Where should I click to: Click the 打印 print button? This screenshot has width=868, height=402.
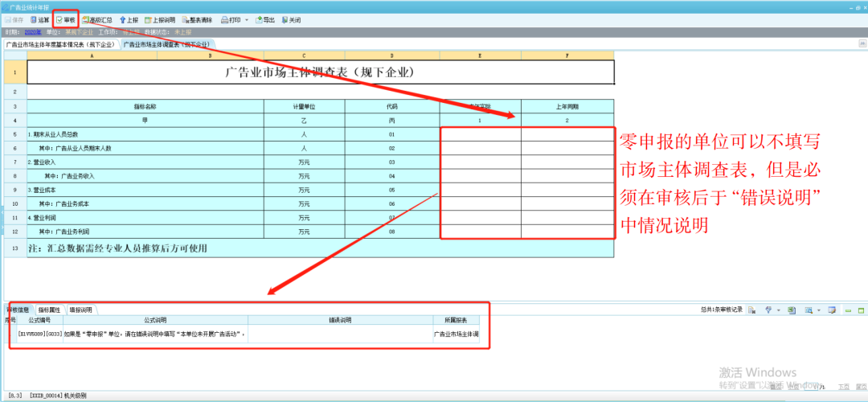pos(230,20)
